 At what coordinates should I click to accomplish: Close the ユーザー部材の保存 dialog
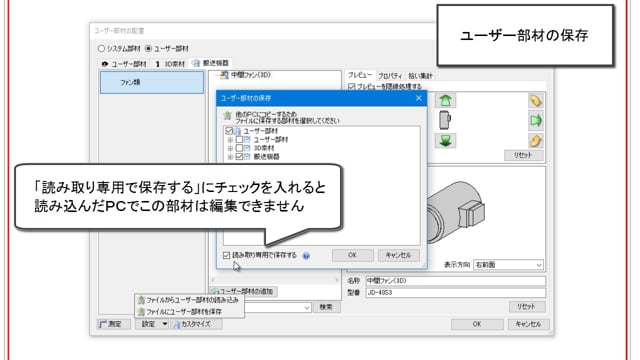click(418, 98)
